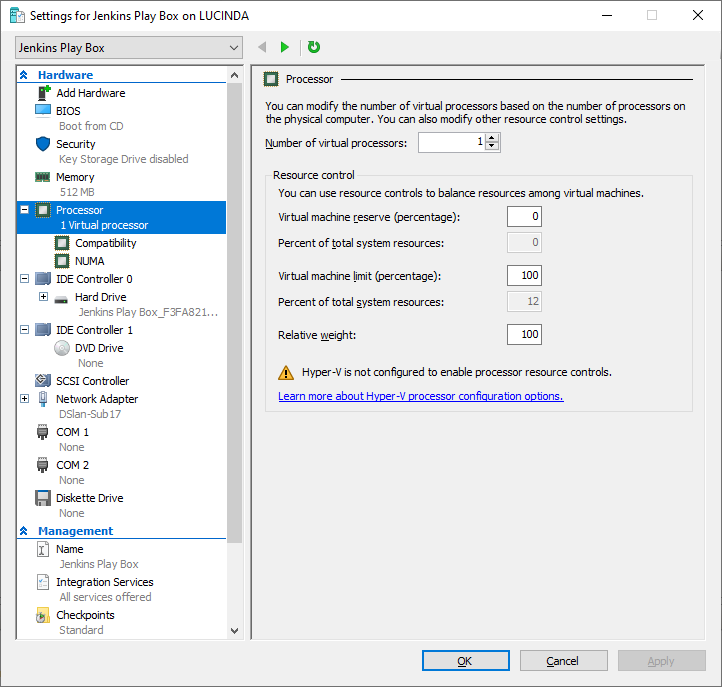Select the IDE Controller 1 icon

(x=43, y=330)
